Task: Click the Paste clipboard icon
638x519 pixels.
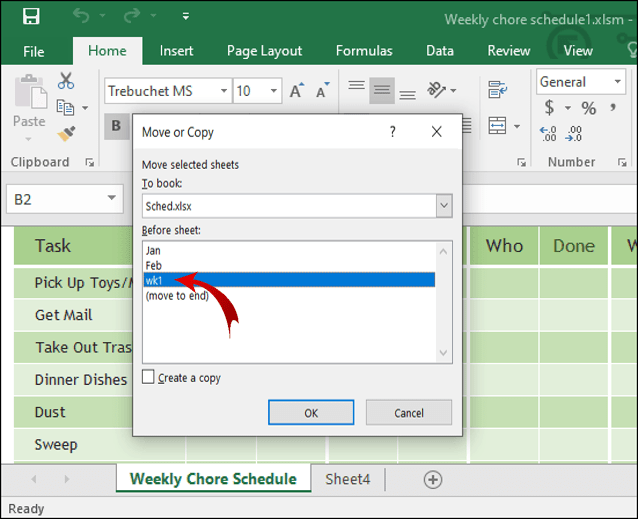Action: (x=31, y=92)
